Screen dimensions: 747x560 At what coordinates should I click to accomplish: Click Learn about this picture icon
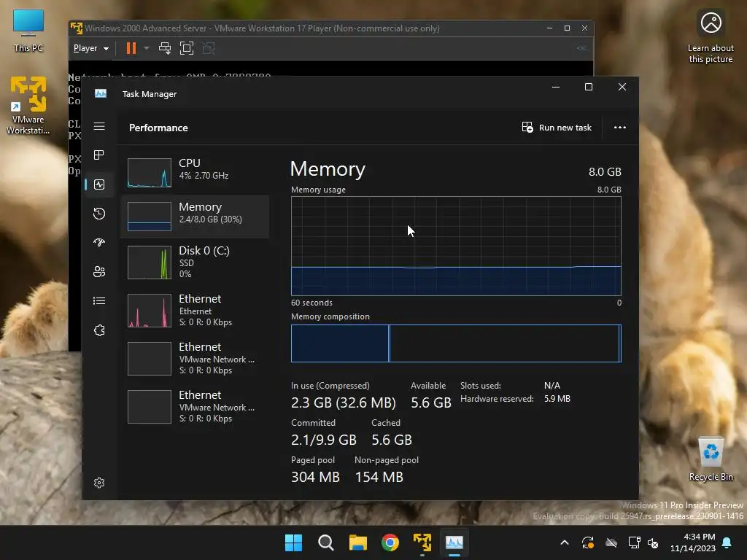click(x=711, y=37)
